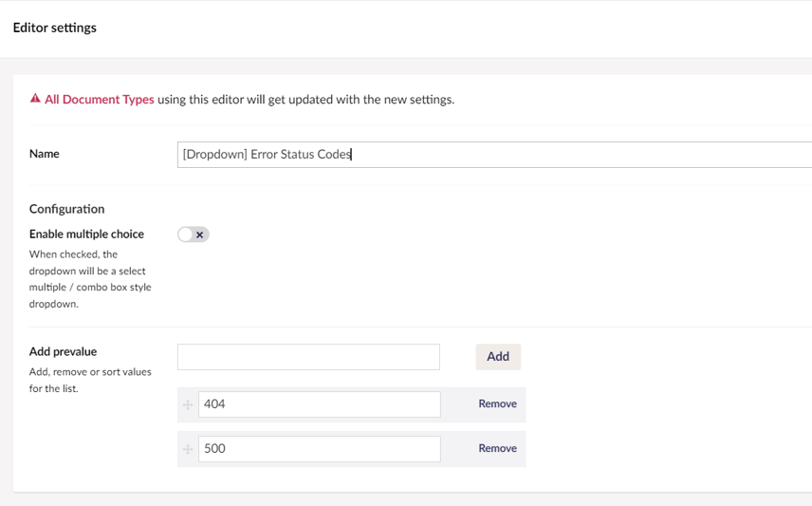Focus the empty Add prevalue input box
Screen dimensions: 812x506
[x=308, y=357]
